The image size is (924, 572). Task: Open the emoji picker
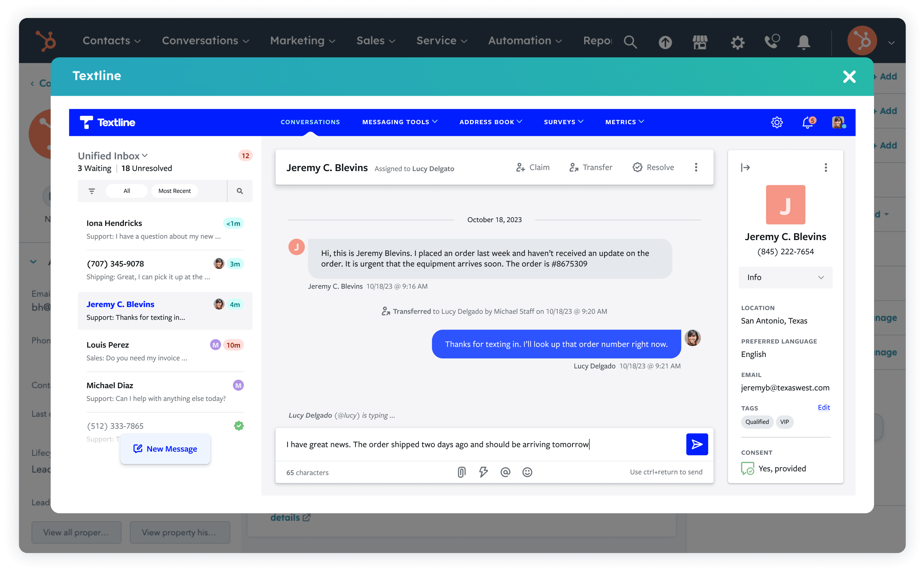pyautogui.click(x=527, y=472)
